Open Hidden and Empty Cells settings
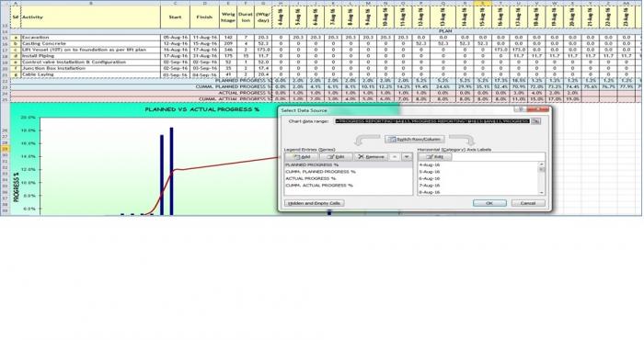 point(315,203)
